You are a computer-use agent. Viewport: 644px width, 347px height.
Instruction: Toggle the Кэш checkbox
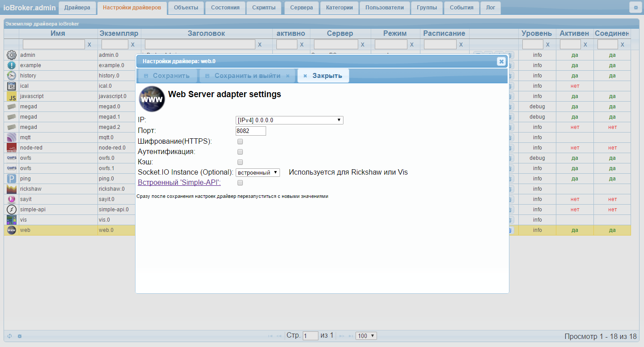(240, 162)
